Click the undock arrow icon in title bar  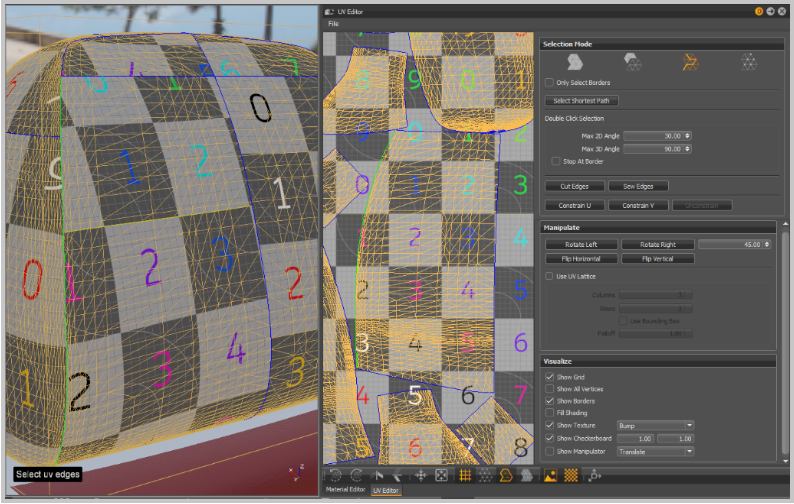click(x=770, y=11)
